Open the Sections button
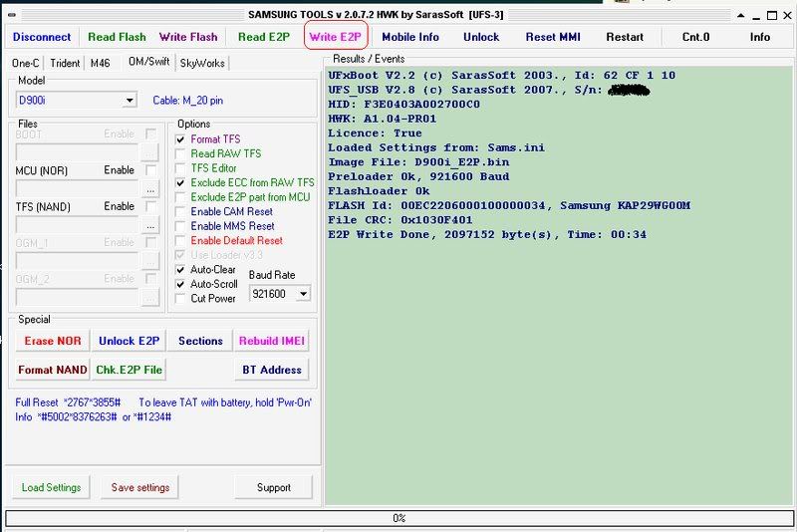This screenshot has width=797, height=532. pos(200,341)
